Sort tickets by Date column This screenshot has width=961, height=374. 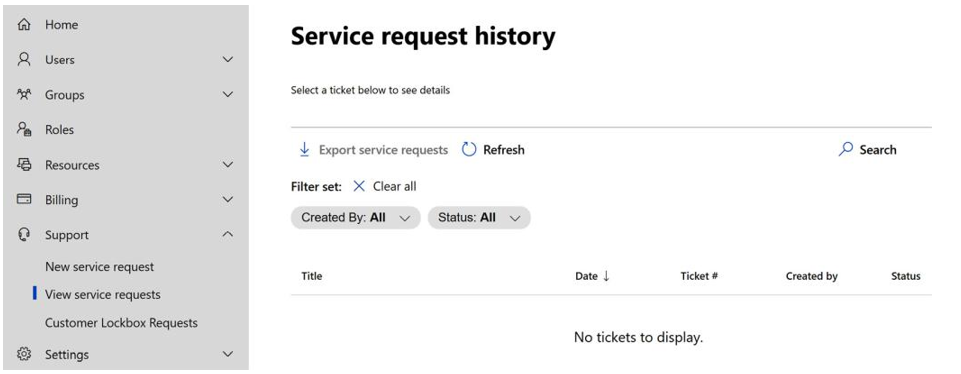coord(592,276)
